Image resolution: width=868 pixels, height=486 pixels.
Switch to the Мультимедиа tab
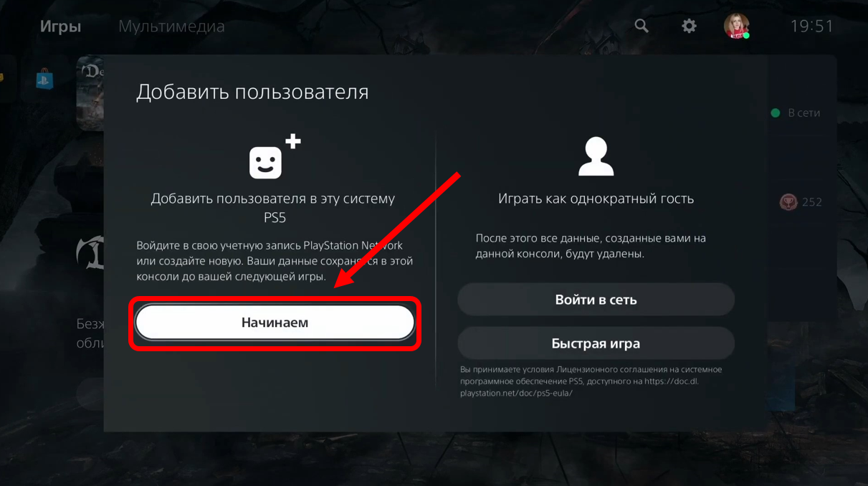click(171, 27)
